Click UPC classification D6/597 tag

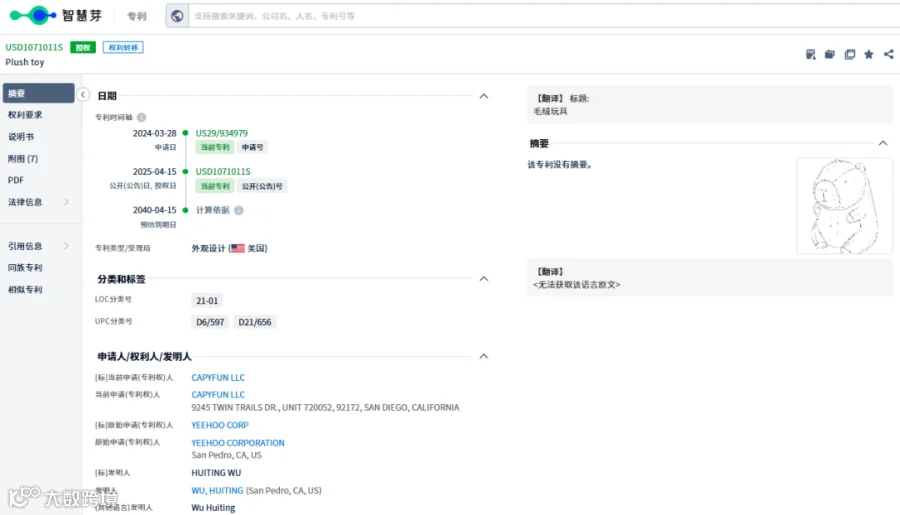click(210, 322)
